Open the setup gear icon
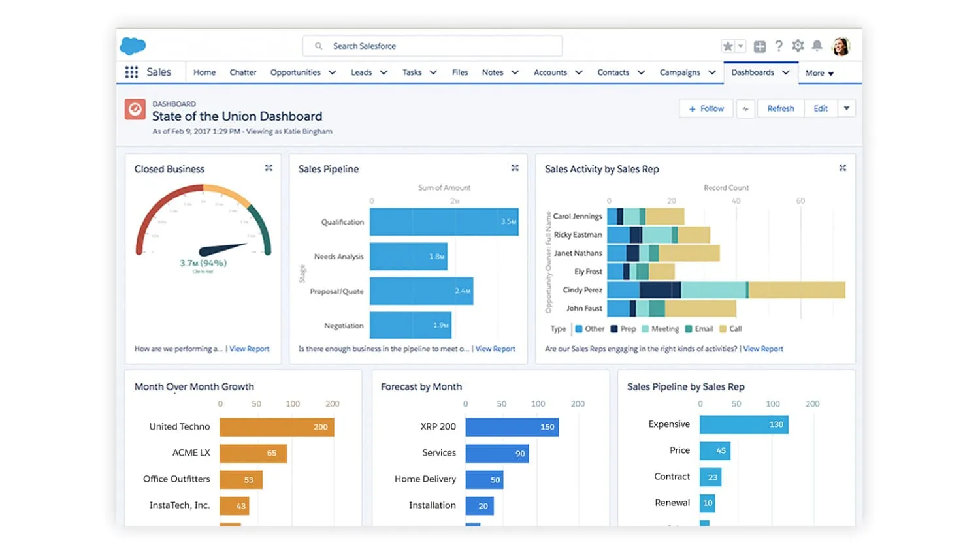Image resolution: width=980 pixels, height=551 pixels. click(798, 46)
